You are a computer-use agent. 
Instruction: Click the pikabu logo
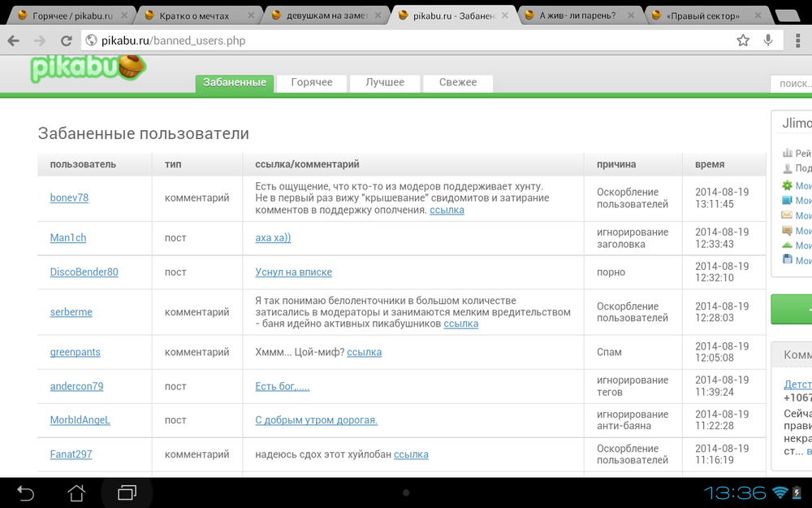pyautogui.click(x=87, y=68)
